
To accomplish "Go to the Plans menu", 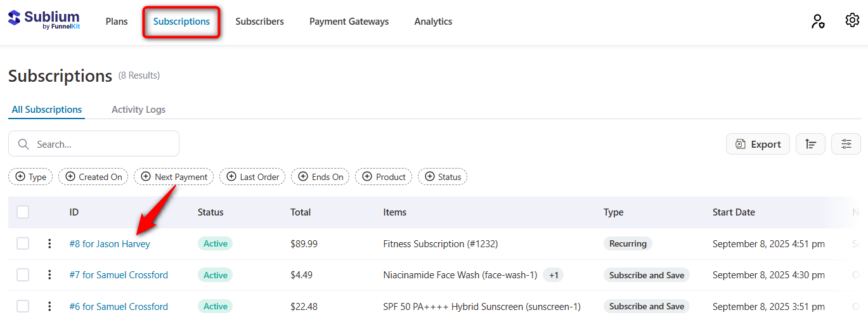I will (x=117, y=22).
